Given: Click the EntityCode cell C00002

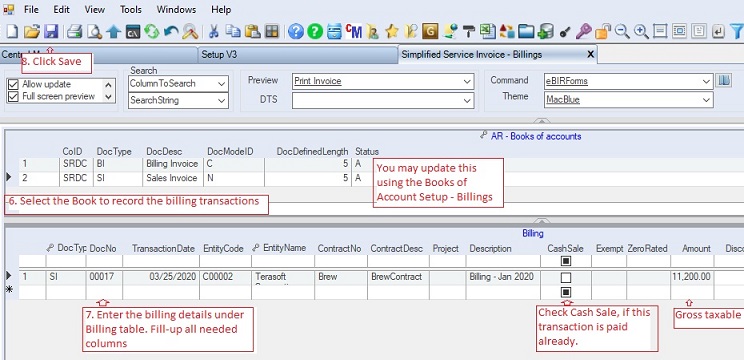Looking at the screenshot, I should pos(225,277).
